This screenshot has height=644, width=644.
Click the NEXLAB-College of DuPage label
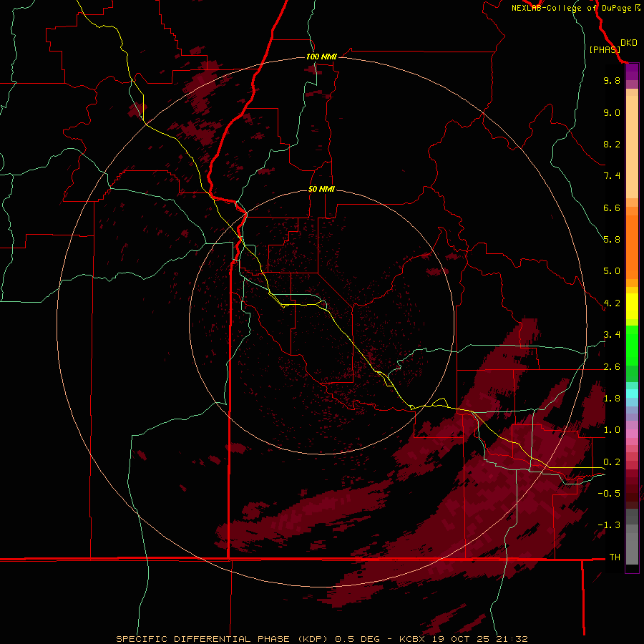pyautogui.click(x=575, y=8)
